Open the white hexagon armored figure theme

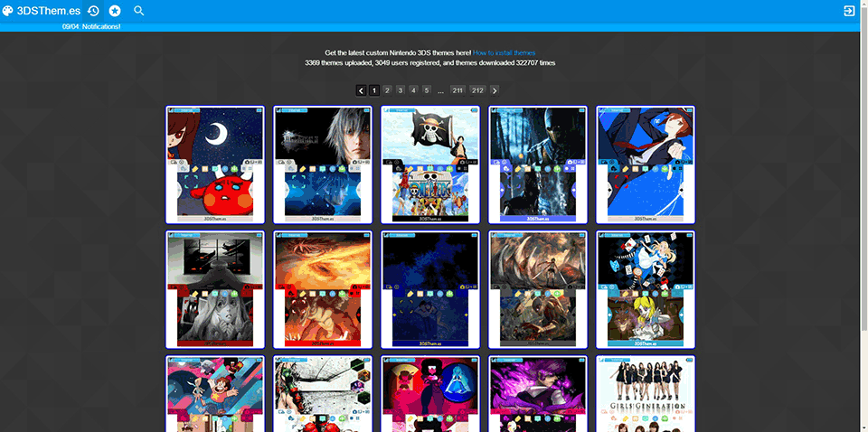pyautogui.click(x=323, y=394)
